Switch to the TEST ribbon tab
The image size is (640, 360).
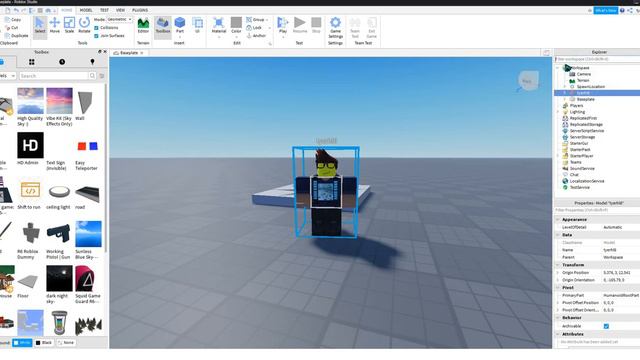tap(104, 10)
